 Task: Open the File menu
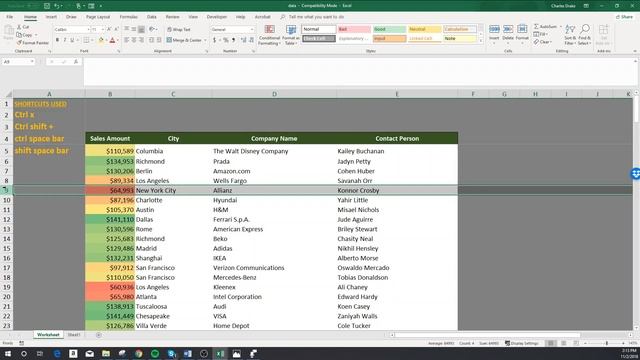pos(9,17)
